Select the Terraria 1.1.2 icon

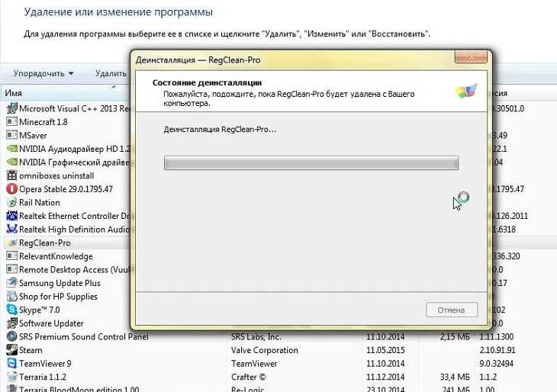11,377
